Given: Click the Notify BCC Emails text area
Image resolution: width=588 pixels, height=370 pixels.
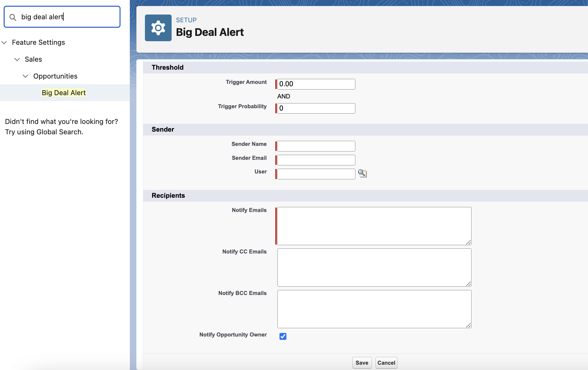Looking at the screenshot, I should [374, 309].
